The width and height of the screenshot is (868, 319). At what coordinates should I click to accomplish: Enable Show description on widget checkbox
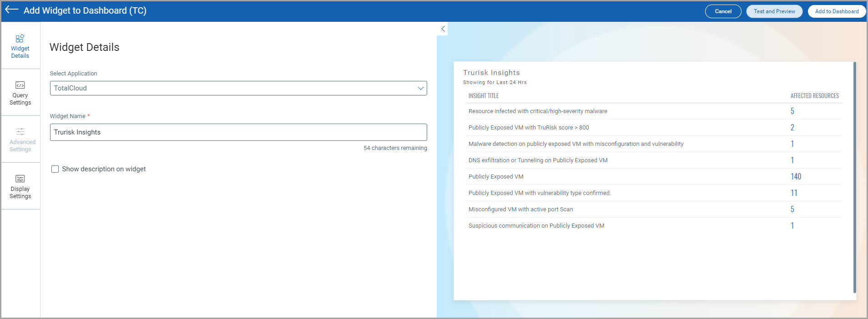point(55,169)
